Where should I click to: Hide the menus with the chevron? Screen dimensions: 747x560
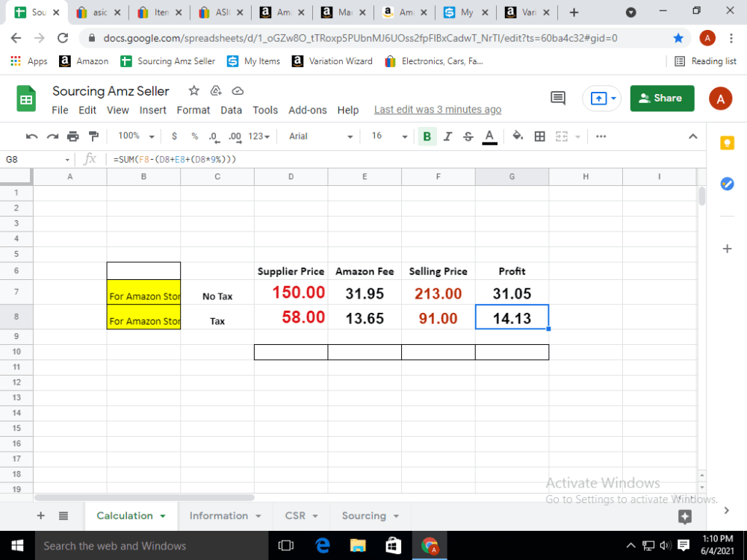pos(693,137)
